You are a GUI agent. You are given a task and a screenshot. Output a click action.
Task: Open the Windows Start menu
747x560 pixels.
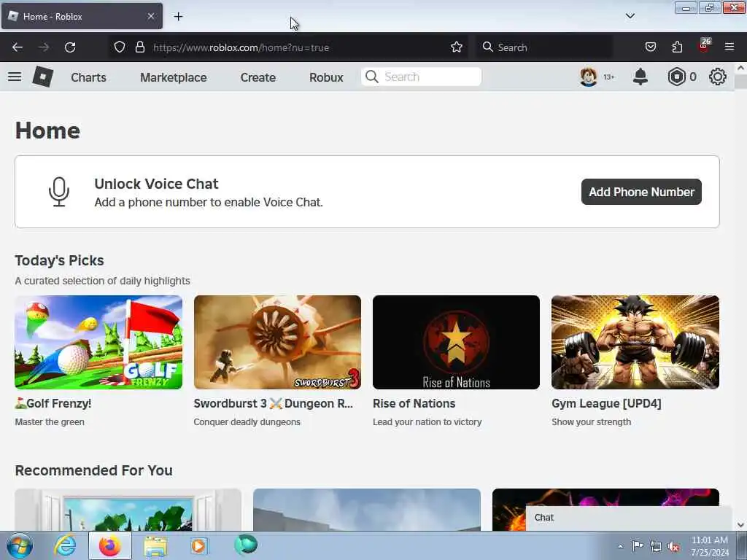coord(19,546)
